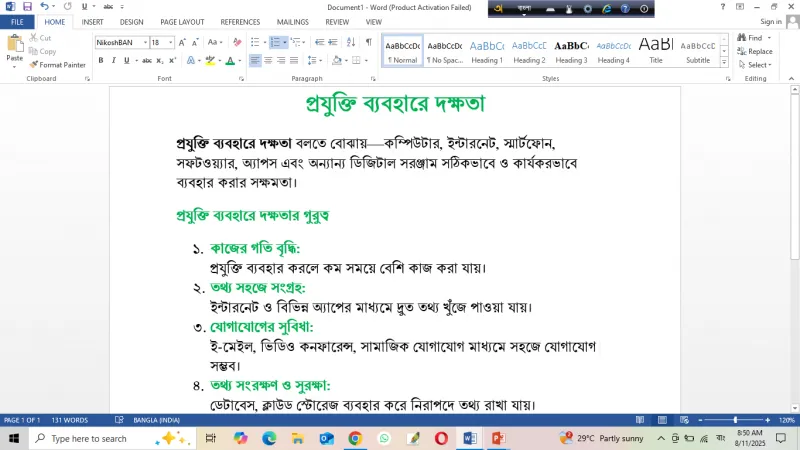
Task: Adjust the zoom slider handle
Action: (735, 420)
